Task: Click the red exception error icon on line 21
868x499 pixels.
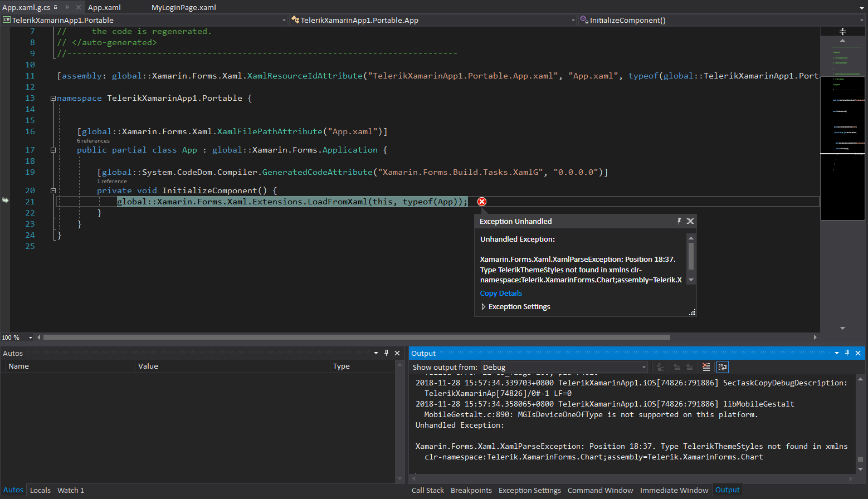Action: (482, 202)
